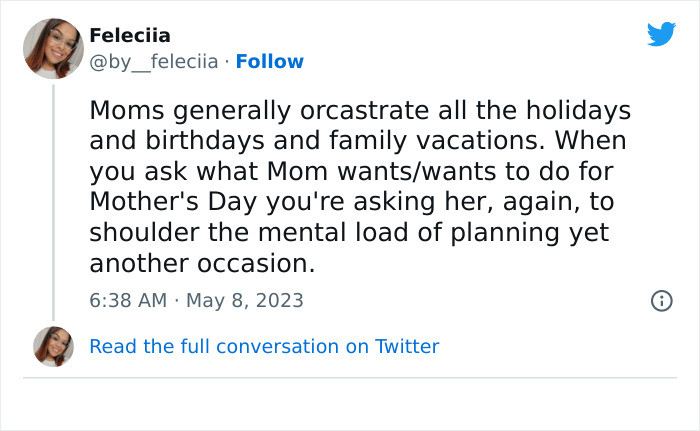
Task: Click small avatar beside conversation link
Action: tap(52, 346)
